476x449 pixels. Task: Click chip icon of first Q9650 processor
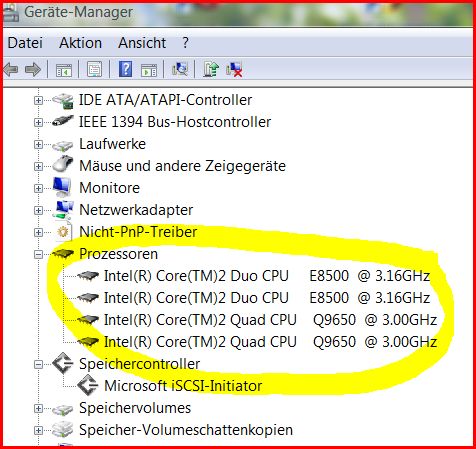coord(88,320)
